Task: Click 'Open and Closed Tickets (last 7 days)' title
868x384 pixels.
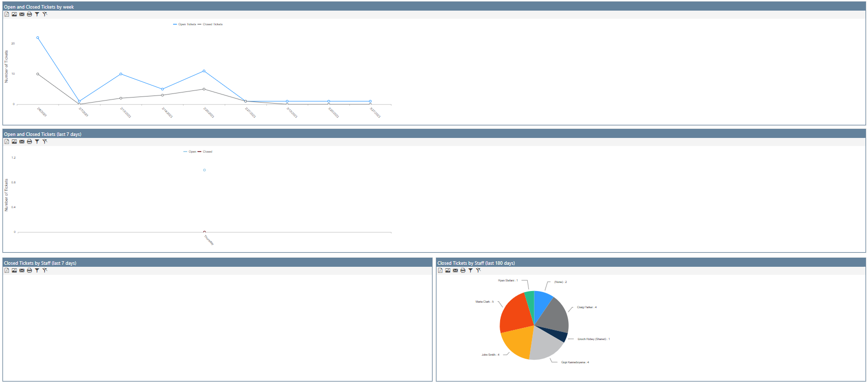Action: (x=42, y=134)
